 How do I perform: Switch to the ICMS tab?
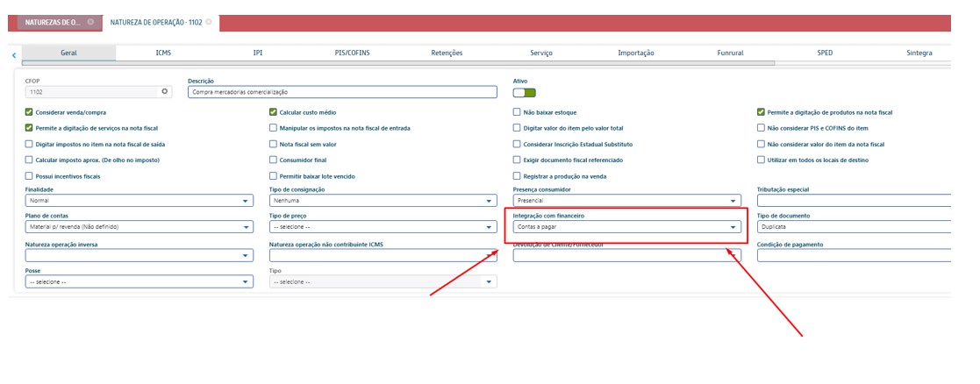point(163,53)
